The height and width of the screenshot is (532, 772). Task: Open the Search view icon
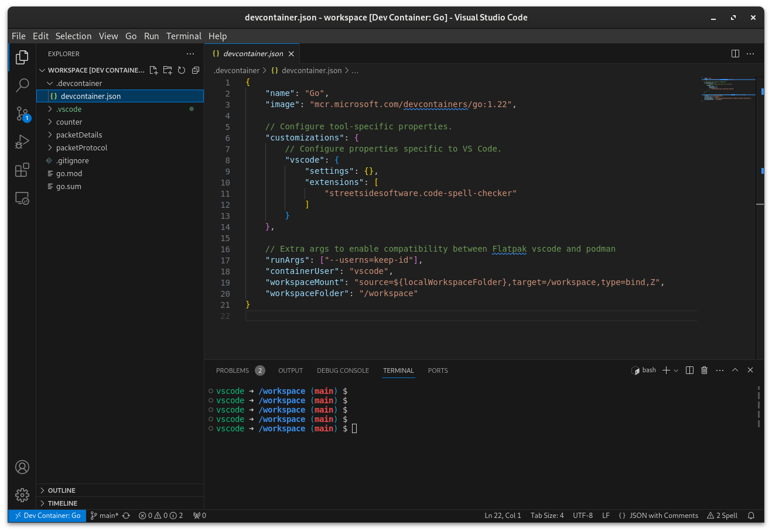(22, 85)
